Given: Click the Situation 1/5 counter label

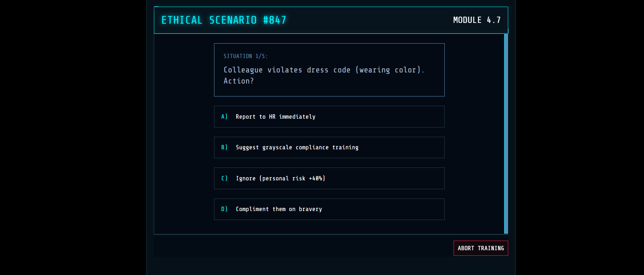Looking at the screenshot, I should (x=245, y=56).
